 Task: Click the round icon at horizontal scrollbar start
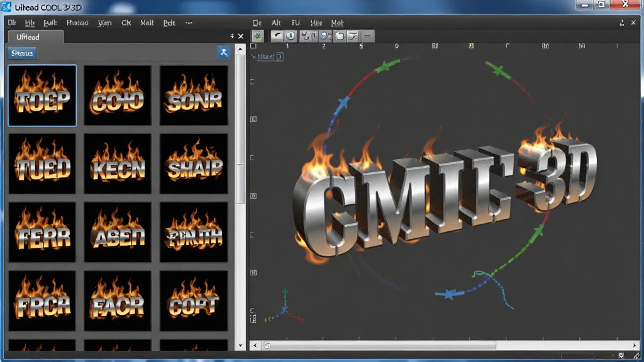pos(267,345)
